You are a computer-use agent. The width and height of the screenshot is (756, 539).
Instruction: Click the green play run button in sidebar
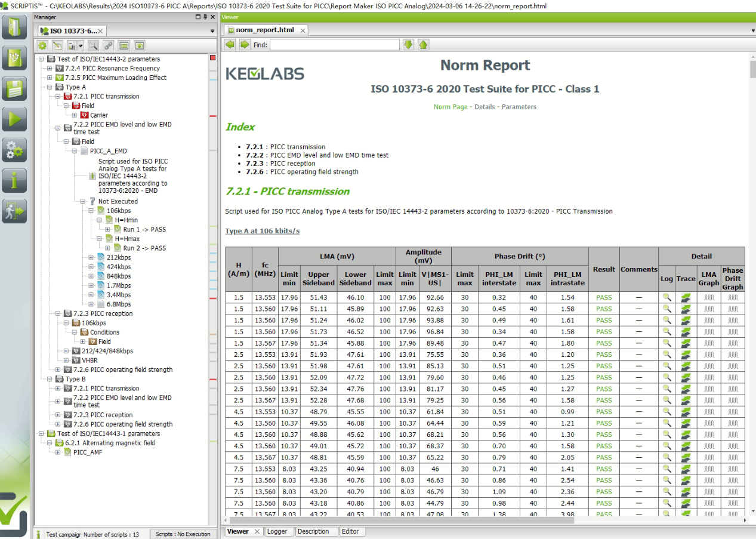point(14,119)
